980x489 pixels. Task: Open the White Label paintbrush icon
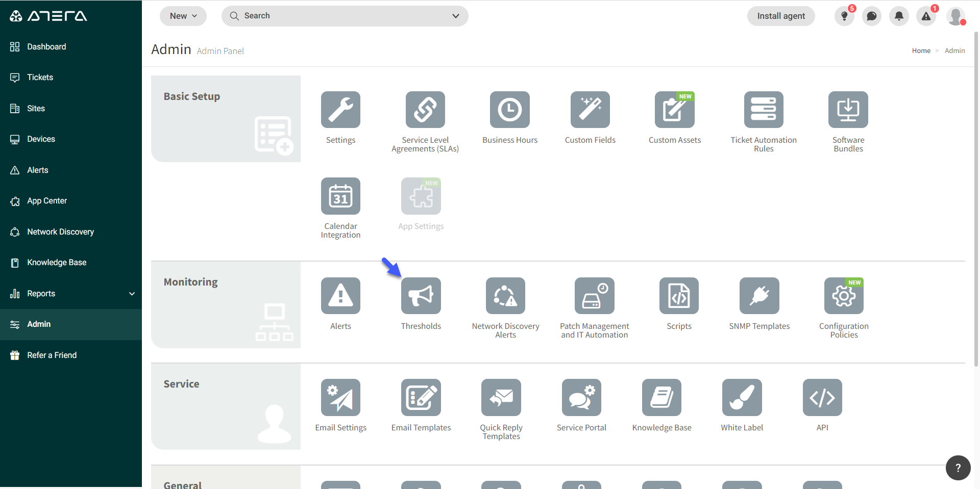click(x=742, y=397)
